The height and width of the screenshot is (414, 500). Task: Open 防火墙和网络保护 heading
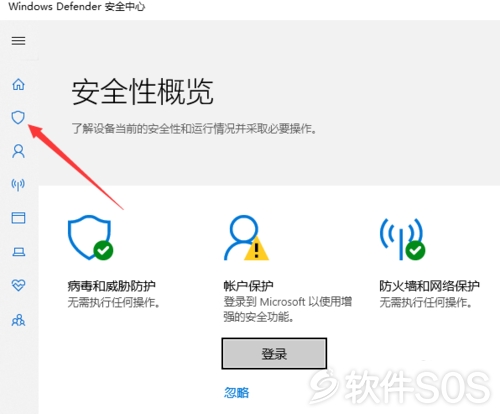[429, 286]
